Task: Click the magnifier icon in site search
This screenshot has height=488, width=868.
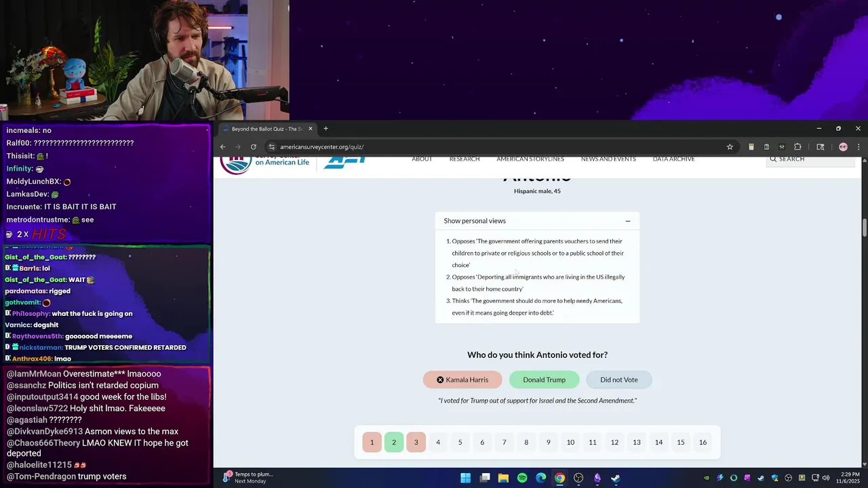Action: pyautogui.click(x=773, y=159)
